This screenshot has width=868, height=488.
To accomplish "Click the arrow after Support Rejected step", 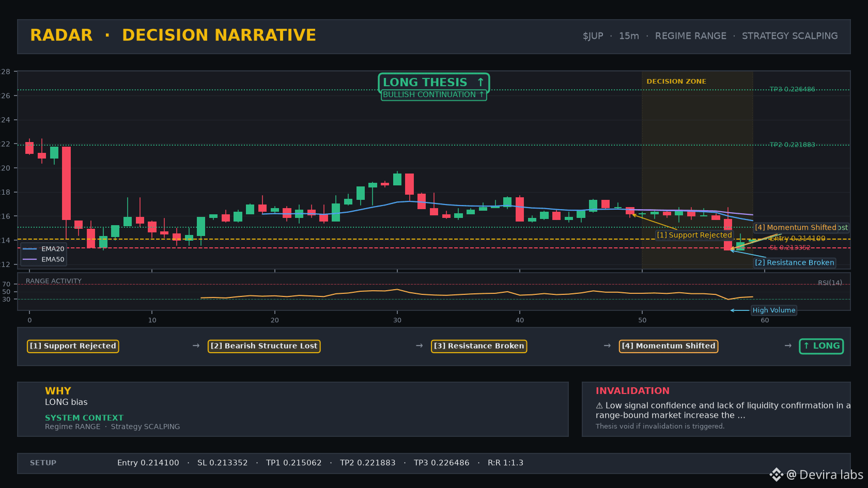I will click(196, 345).
